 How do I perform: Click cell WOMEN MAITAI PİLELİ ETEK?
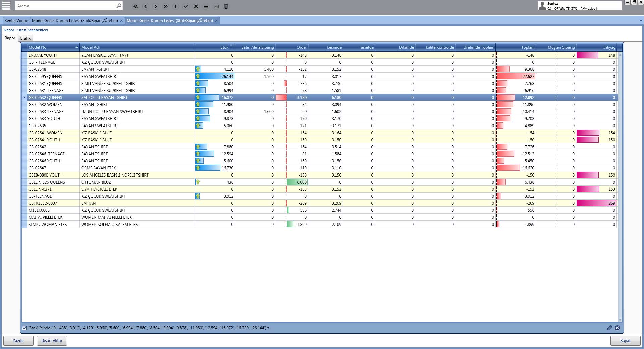click(137, 217)
